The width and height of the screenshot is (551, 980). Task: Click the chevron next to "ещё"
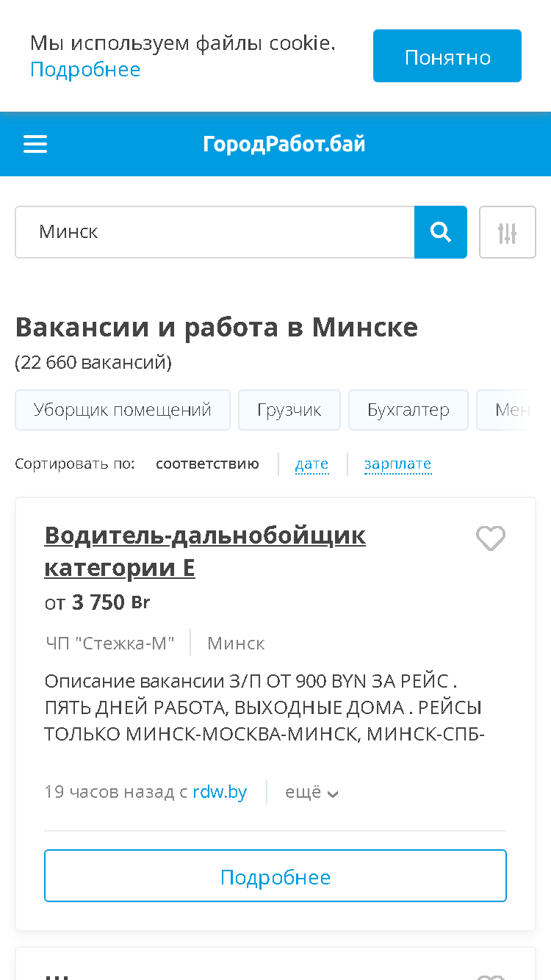point(333,794)
